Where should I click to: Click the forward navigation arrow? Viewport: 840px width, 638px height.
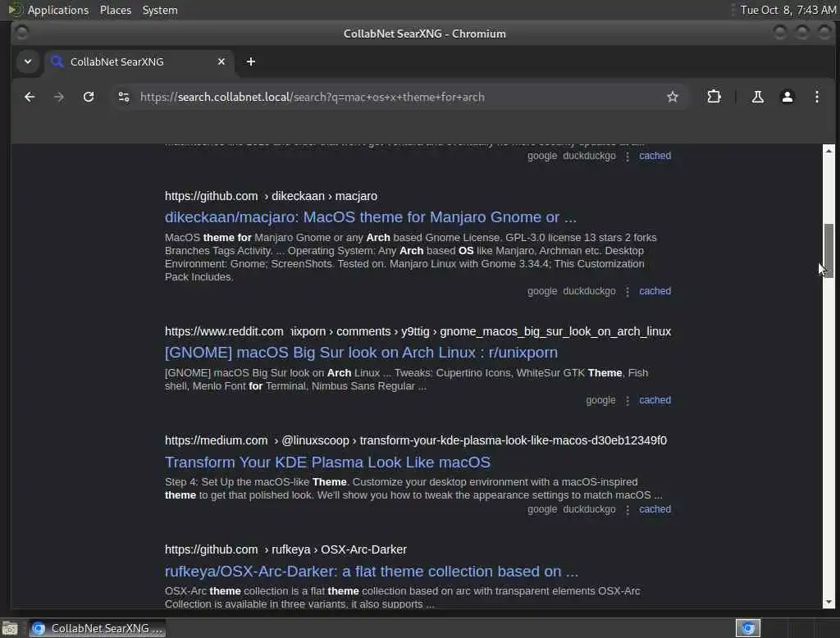click(x=59, y=97)
